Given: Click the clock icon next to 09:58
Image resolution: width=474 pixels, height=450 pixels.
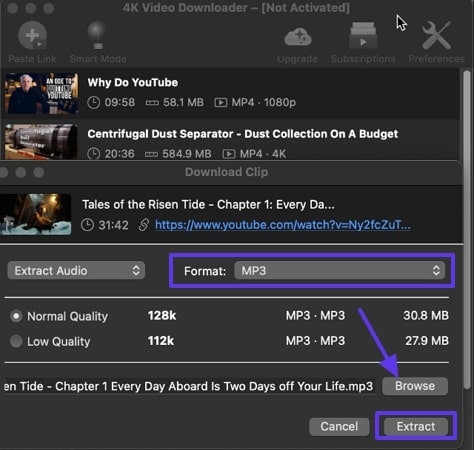Looking at the screenshot, I should [94, 102].
